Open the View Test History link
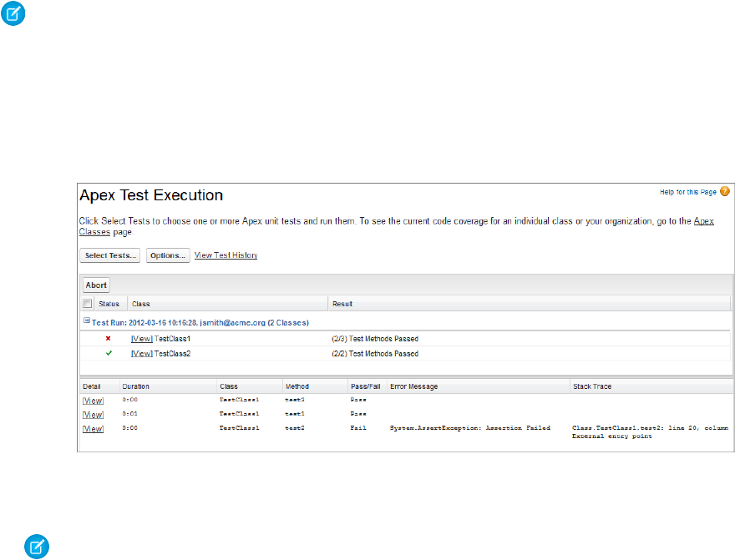 coord(226,255)
